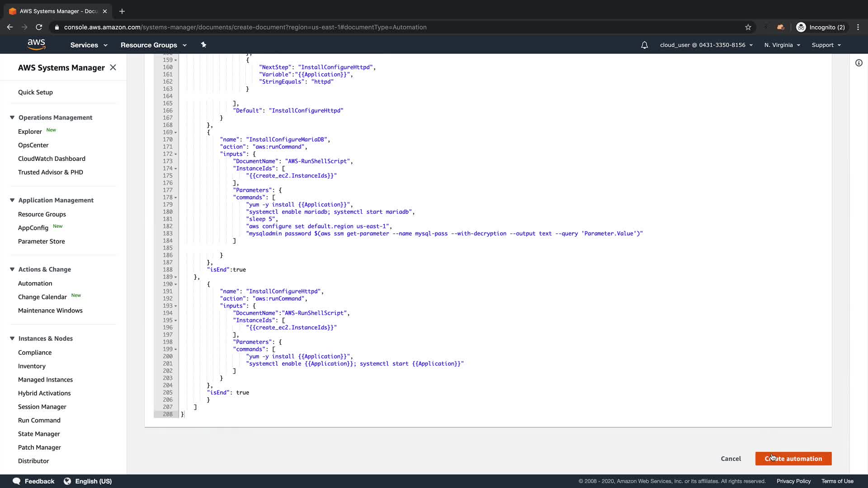Collapse the Instances & Nodes section
868x488 pixels.
pos(12,338)
